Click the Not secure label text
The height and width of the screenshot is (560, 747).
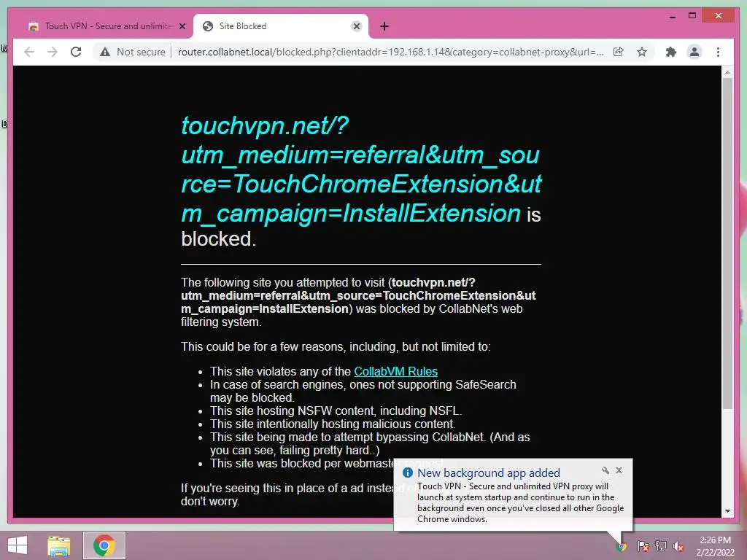tap(141, 52)
